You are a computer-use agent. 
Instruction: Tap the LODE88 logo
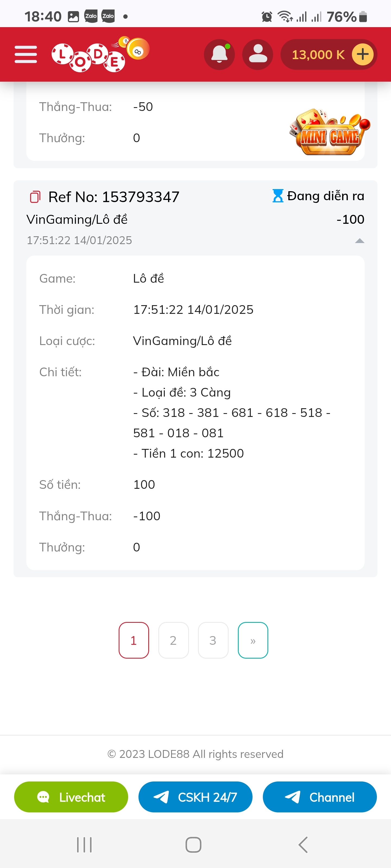100,54
